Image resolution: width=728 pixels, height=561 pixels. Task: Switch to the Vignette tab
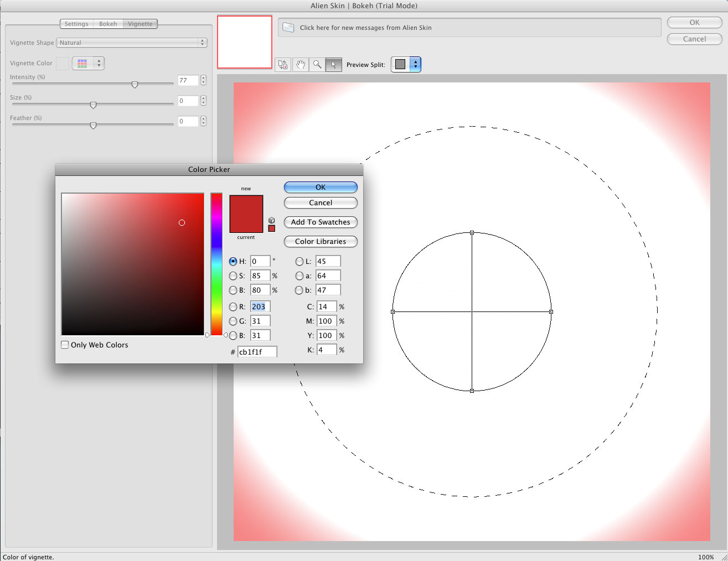(x=140, y=24)
